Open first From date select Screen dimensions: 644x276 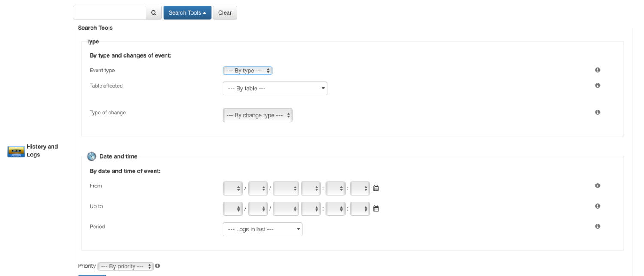(x=233, y=188)
